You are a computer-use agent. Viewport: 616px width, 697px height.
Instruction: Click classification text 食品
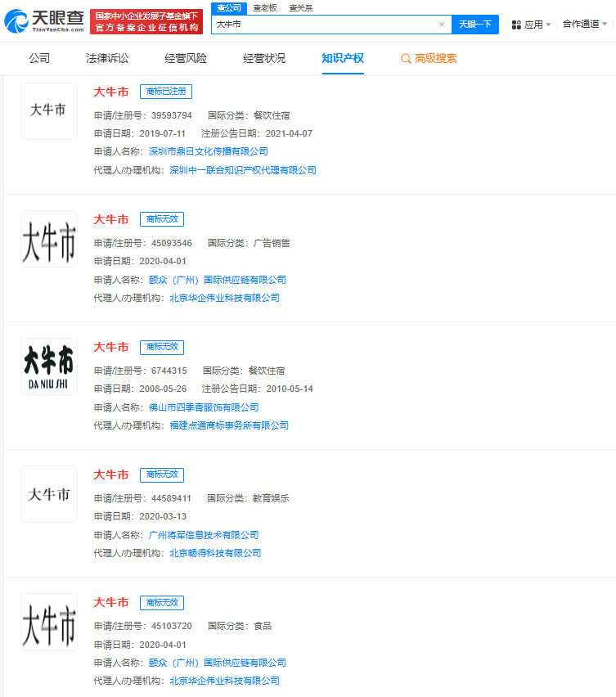point(263,626)
